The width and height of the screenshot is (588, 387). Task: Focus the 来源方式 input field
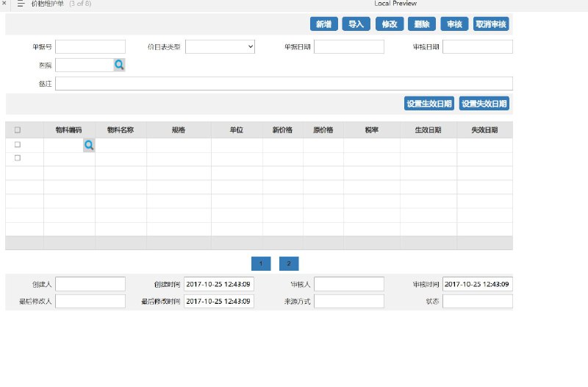tap(348, 302)
